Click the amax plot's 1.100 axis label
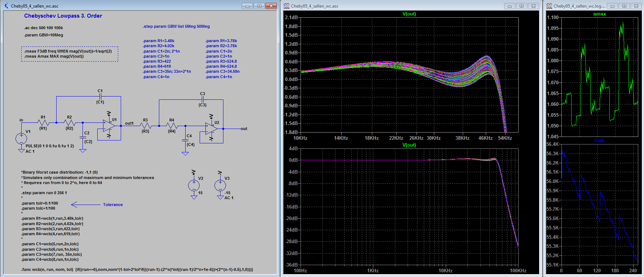Viewport: 644px width, 277px height. click(x=553, y=17)
